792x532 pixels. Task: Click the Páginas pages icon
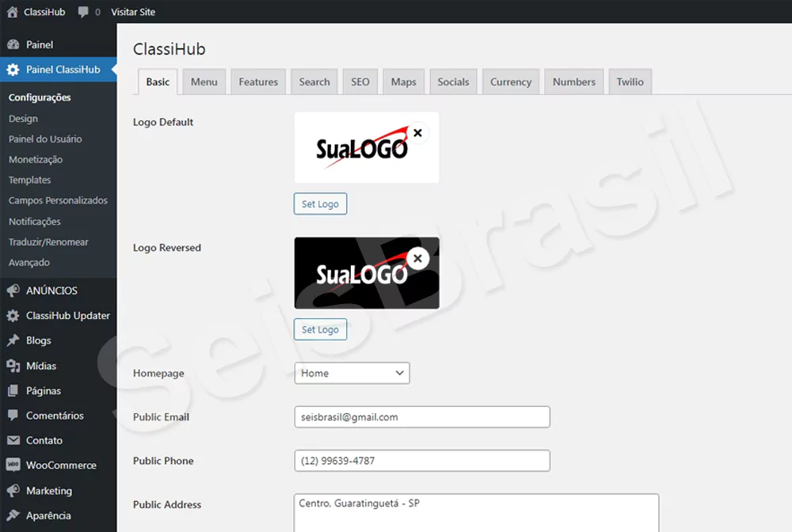(13, 390)
